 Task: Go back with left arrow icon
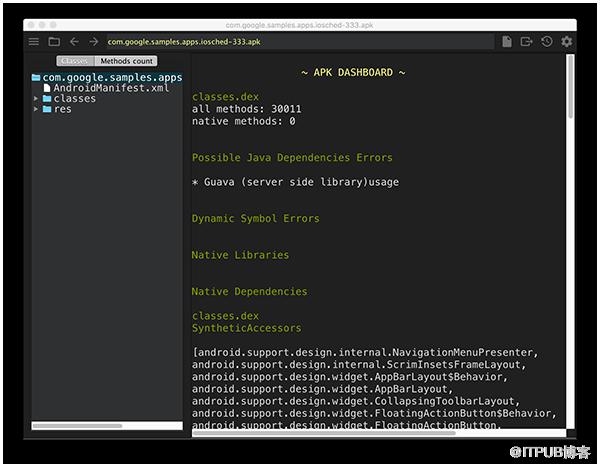tap(74, 41)
